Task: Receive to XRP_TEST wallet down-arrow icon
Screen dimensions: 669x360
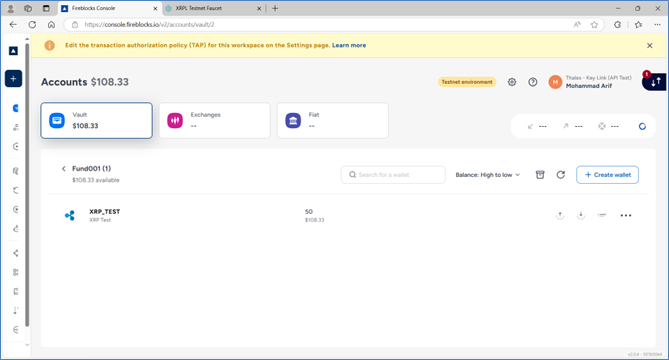Action: click(581, 215)
